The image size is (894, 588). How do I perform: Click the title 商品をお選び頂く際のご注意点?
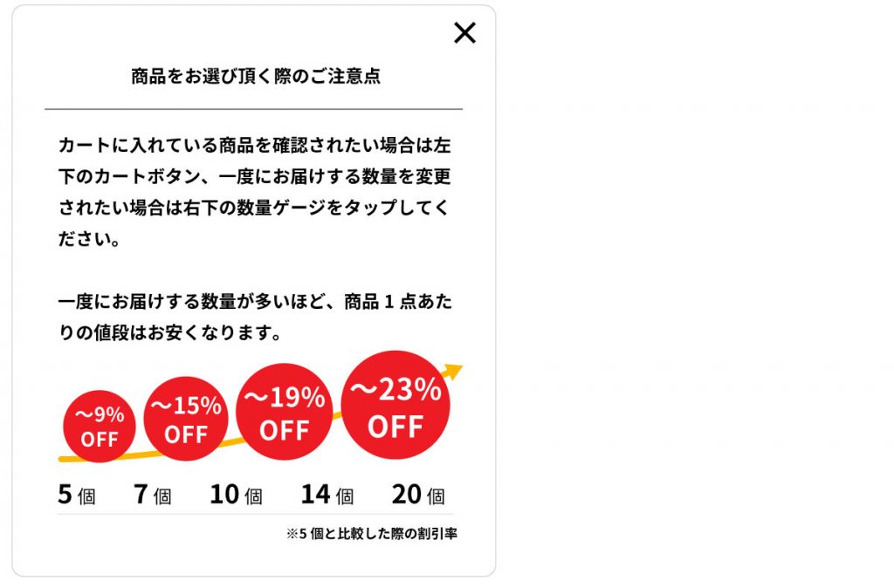255,77
